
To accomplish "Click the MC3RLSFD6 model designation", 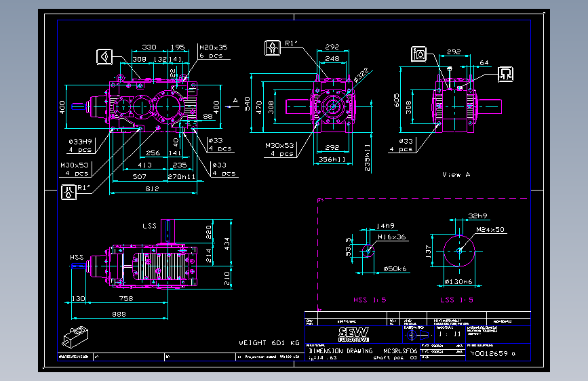I will point(400,351).
